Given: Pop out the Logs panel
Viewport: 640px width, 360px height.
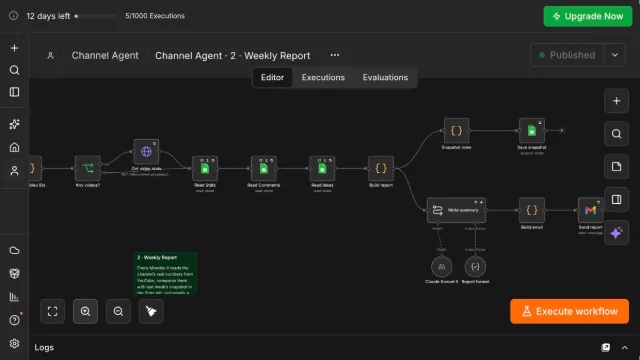Looking at the screenshot, I should (x=606, y=347).
